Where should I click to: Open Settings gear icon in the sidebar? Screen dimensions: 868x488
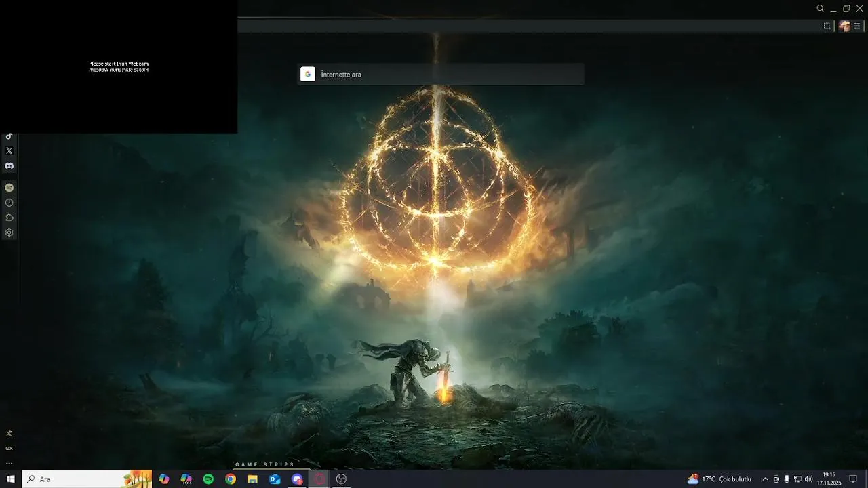pyautogui.click(x=9, y=232)
